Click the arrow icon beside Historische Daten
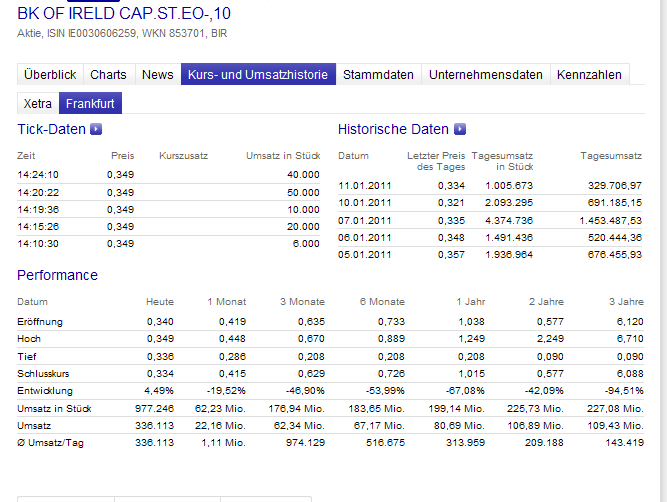667x502 pixels. coord(460,129)
